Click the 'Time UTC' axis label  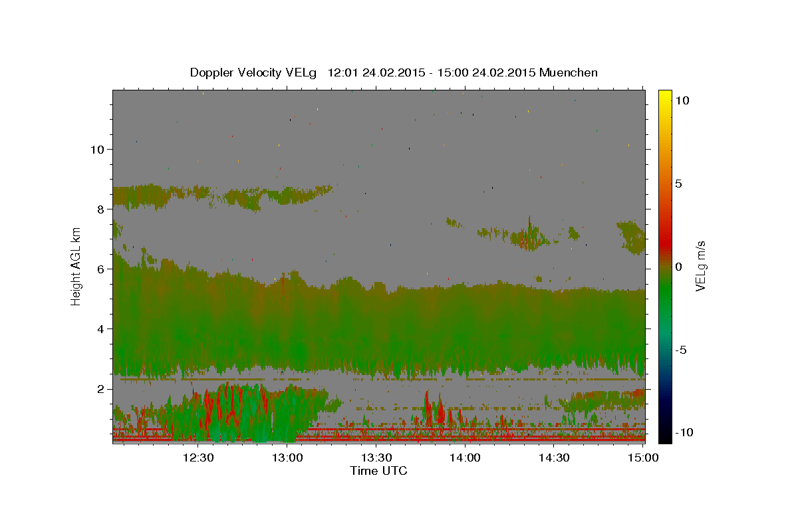pos(378,471)
